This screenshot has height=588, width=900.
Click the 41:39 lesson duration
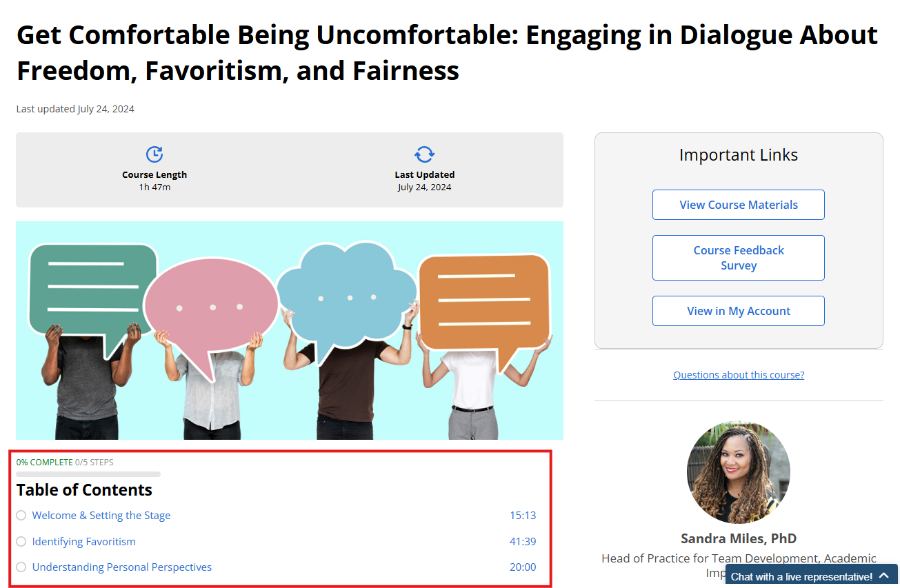[523, 542]
